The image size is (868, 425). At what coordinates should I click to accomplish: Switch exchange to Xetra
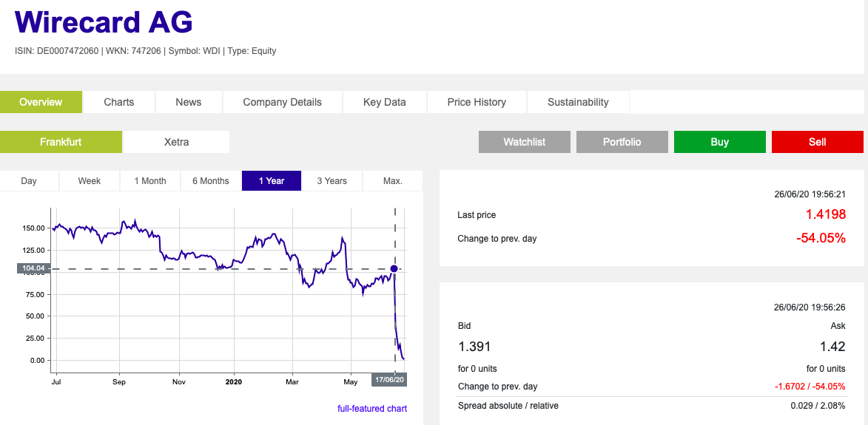click(176, 142)
